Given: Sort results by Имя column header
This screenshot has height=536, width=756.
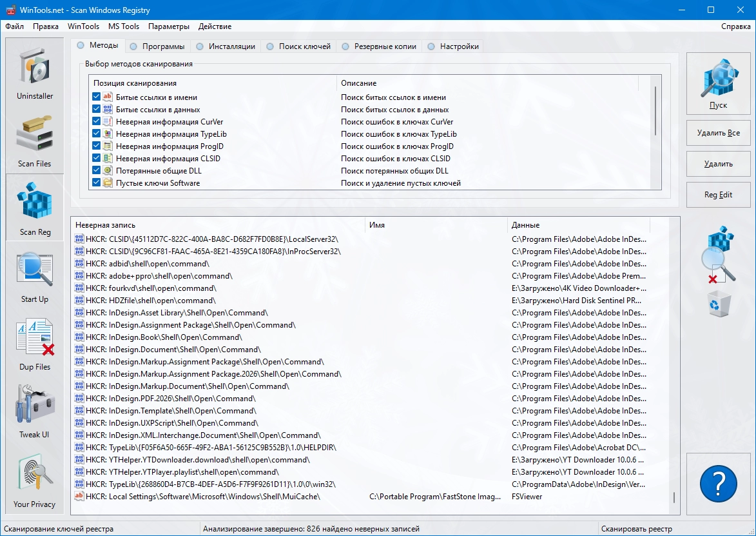Looking at the screenshot, I should coord(436,225).
